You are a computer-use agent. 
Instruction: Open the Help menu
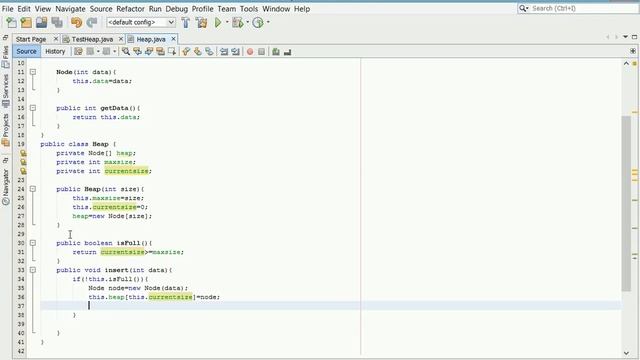pos(302,9)
